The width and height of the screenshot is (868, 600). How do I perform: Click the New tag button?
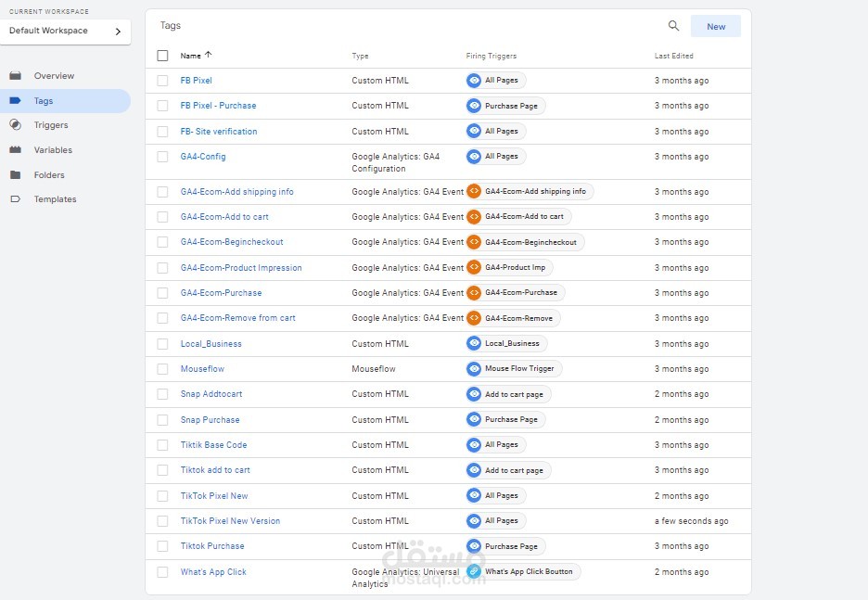[x=716, y=26]
